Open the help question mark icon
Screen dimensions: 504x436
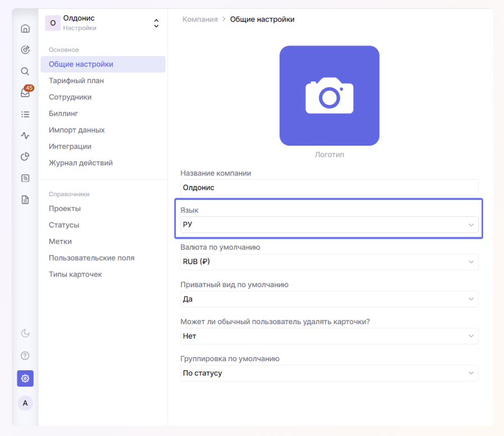[x=25, y=356]
